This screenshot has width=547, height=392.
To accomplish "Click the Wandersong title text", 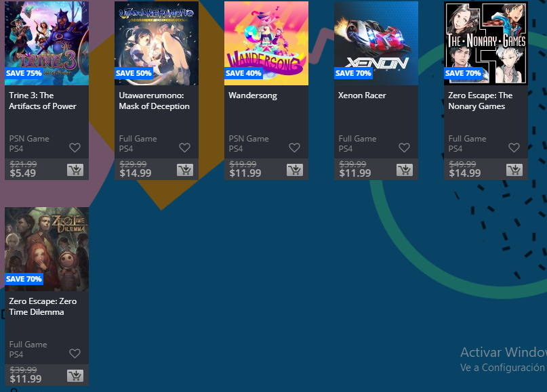I will (x=253, y=95).
